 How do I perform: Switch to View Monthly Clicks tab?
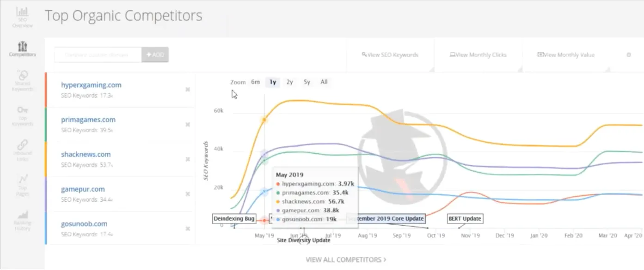(478, 55)
